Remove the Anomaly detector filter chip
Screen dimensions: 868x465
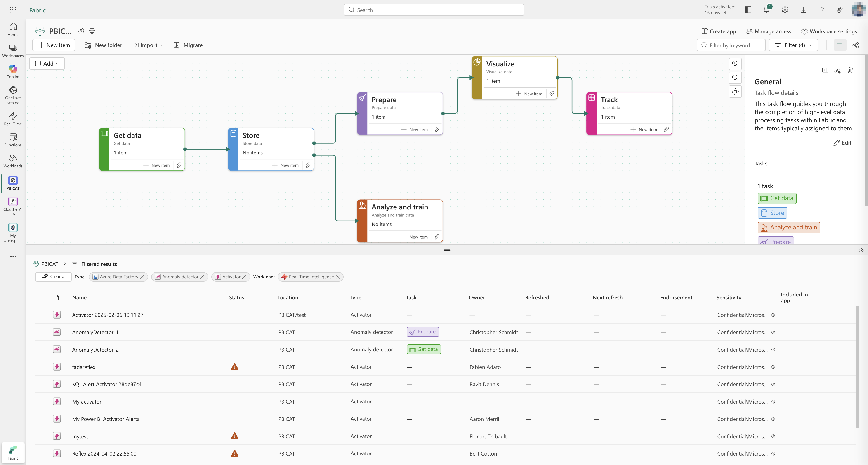pyautogui.click(x=203, y=277)
